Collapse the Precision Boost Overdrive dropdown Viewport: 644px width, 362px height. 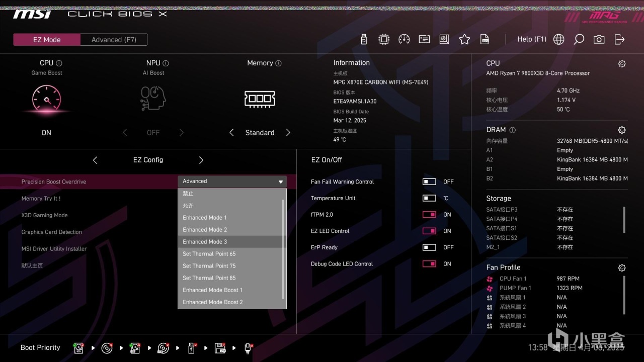[x=232, y=182]
